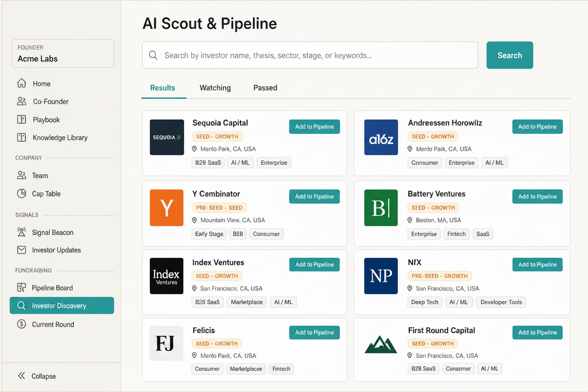This screenshot has height=392, width=588.
Task: Click Battery Ventures location pin icon
Action: pyautogui.click(x=410, y=220)
